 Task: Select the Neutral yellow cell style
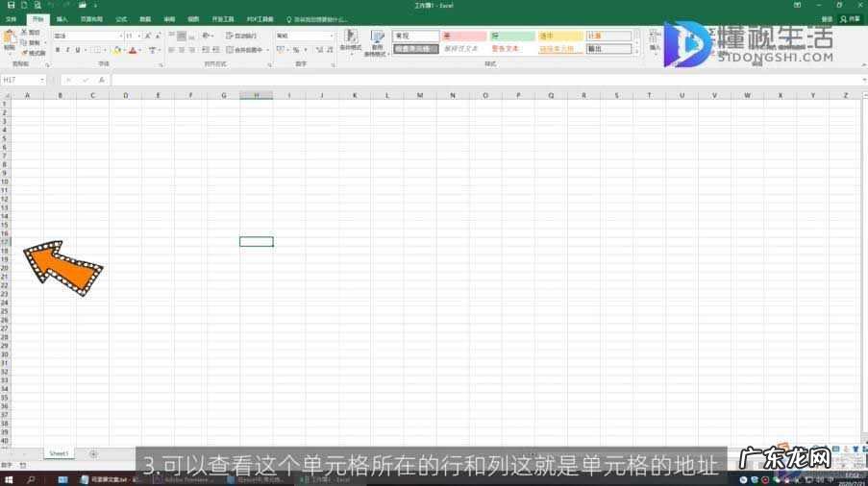pos(560,36)
